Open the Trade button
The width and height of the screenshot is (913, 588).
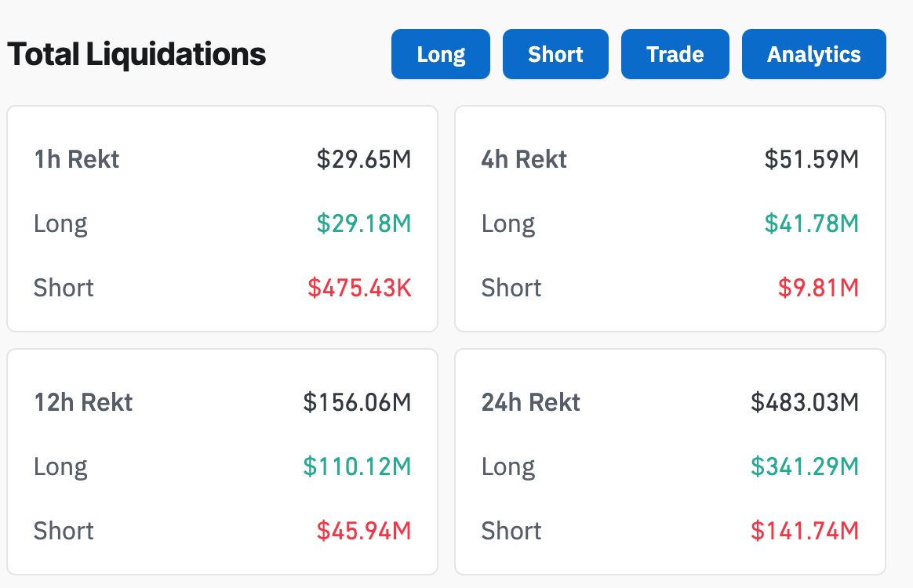(x=675, y=54)
